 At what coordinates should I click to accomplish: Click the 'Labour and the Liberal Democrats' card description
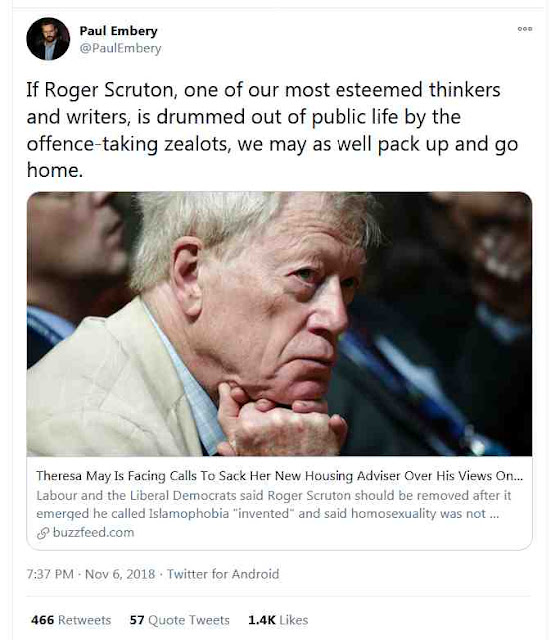click(273, 504)
